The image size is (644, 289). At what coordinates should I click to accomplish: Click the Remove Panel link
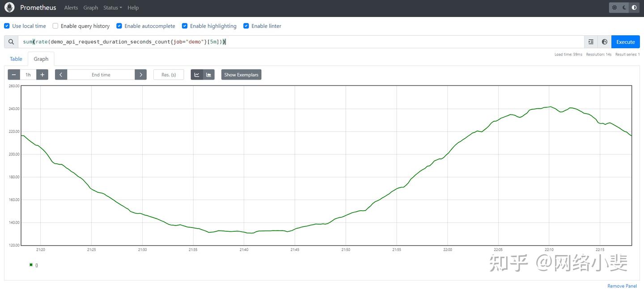coord(622,286)
